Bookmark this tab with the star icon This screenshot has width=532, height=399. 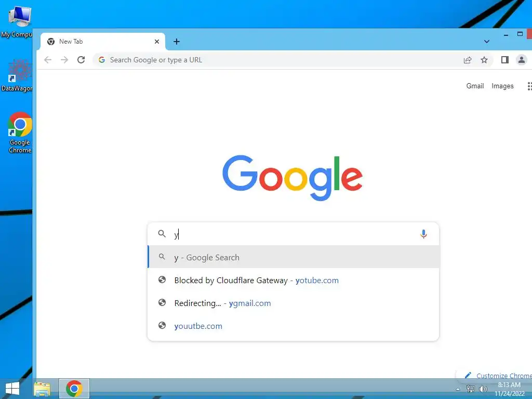tap(484, 60)
